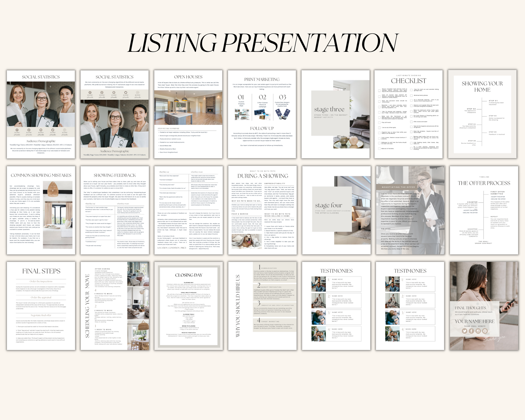525x420 pixels.
Task: Select the Stage Three divider page
Action: [x=335, y=114]
